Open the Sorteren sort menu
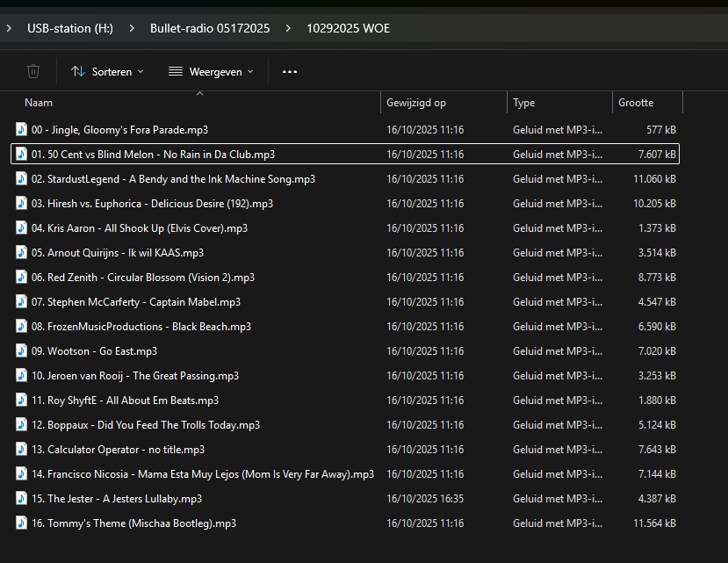The width and height of the screenshot is (728, 563). click(107, 71)
